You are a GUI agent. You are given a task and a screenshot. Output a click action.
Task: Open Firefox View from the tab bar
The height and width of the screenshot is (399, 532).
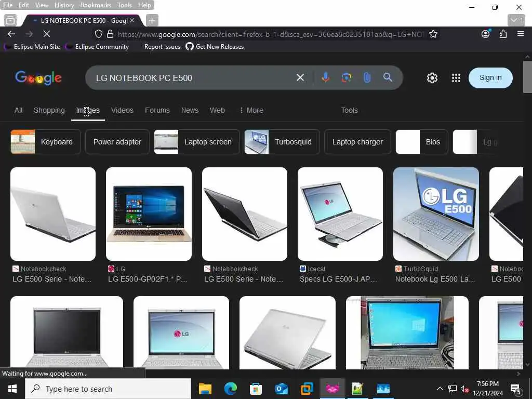click(x=10, y=20)
